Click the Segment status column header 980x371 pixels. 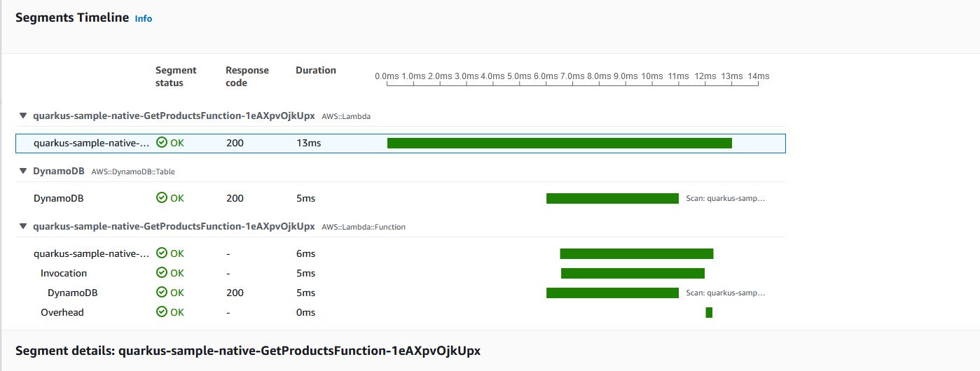pos(176,76)
